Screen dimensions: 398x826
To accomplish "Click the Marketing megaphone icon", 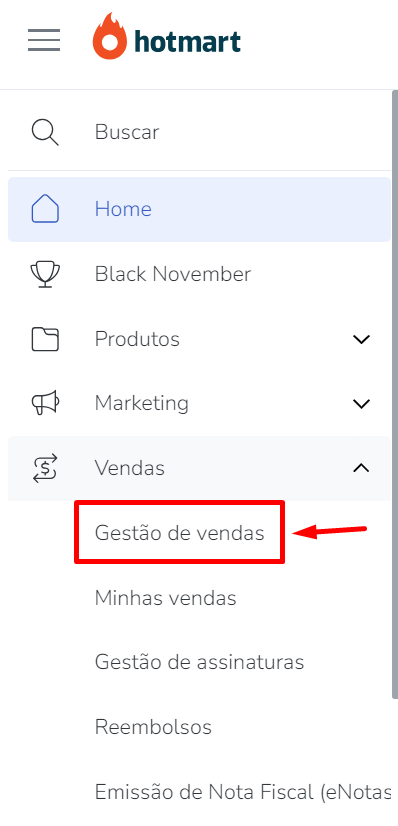I will tap(45, 404).
